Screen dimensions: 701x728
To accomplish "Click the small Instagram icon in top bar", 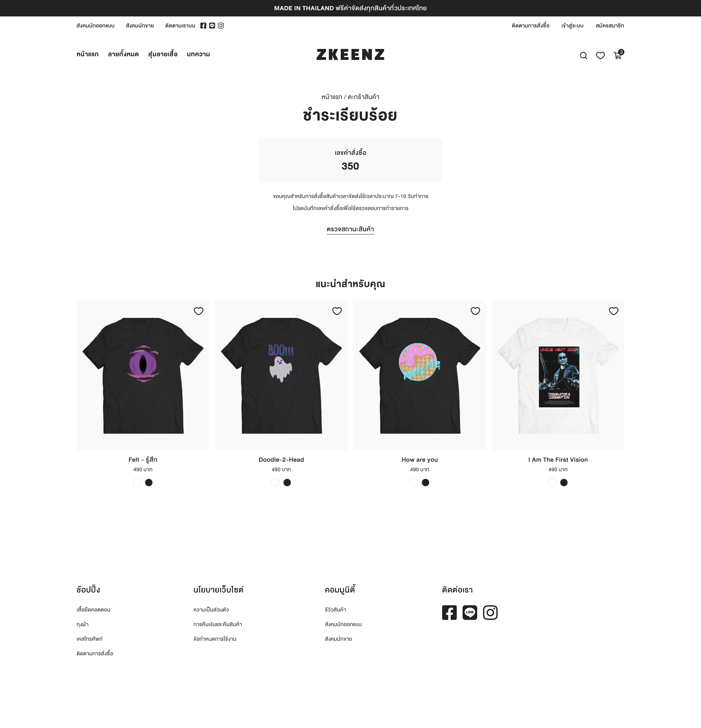I will [221, 26].
